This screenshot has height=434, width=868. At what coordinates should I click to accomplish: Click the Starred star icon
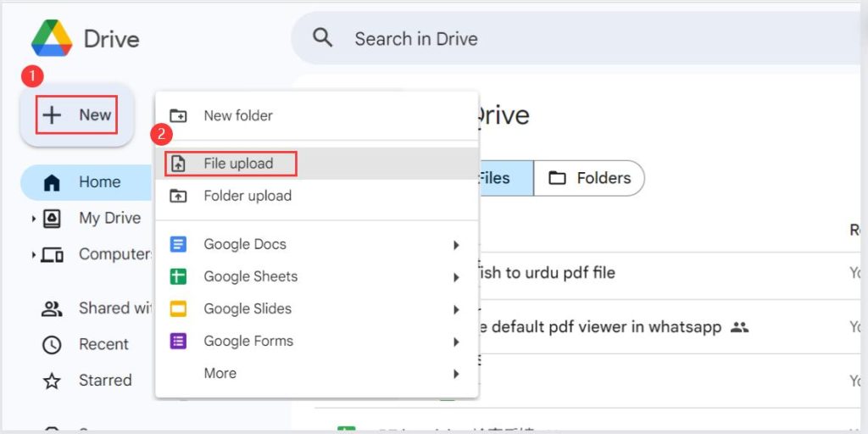pyautogui.click(x=52, y=381)
